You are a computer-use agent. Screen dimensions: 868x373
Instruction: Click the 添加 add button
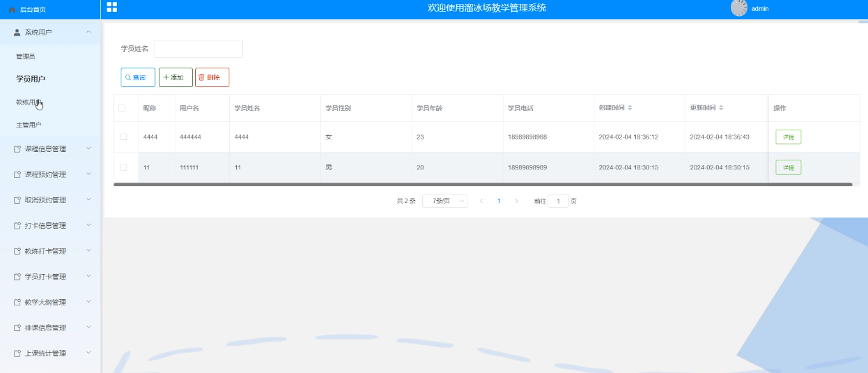tap(176, 77)
